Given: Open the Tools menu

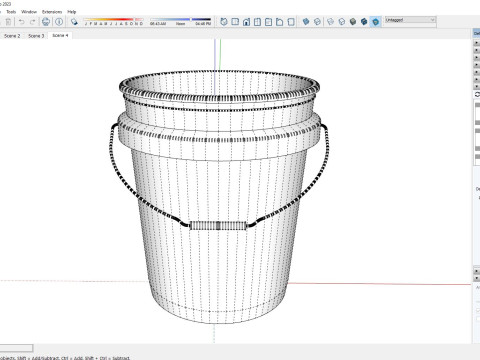Looking at the screenshot, I should 11,12.
